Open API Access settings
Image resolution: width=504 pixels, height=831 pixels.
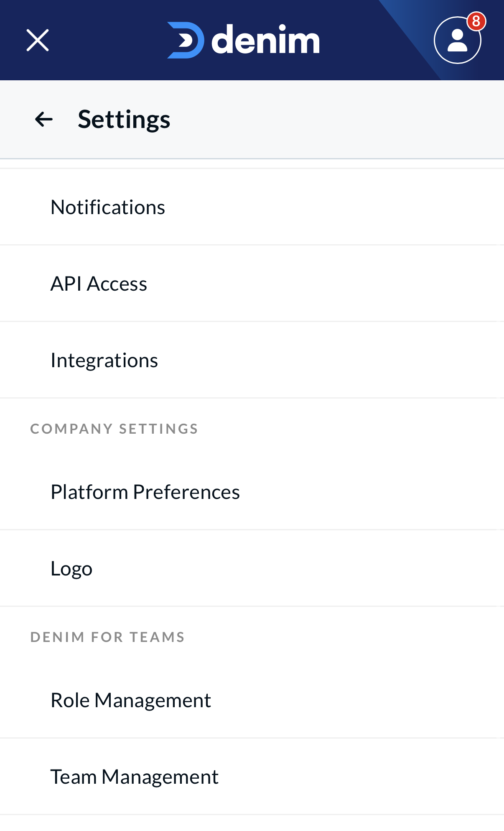tap(99, 284)
